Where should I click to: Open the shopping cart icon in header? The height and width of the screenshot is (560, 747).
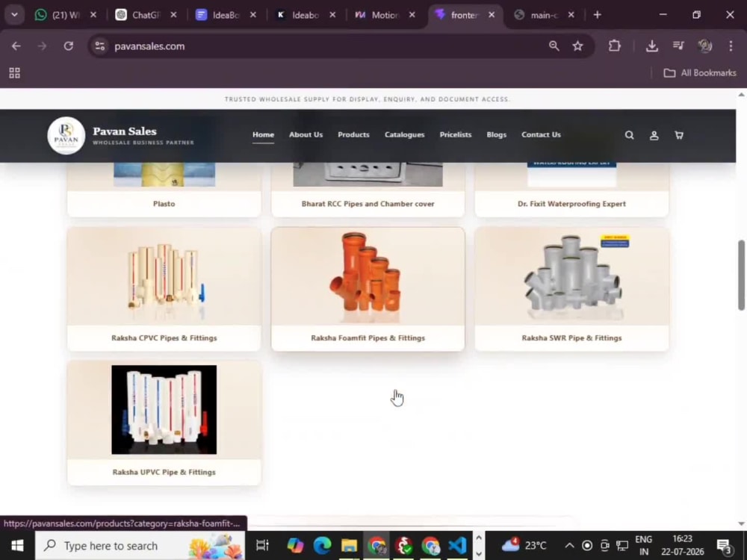[x=679, y=135]
